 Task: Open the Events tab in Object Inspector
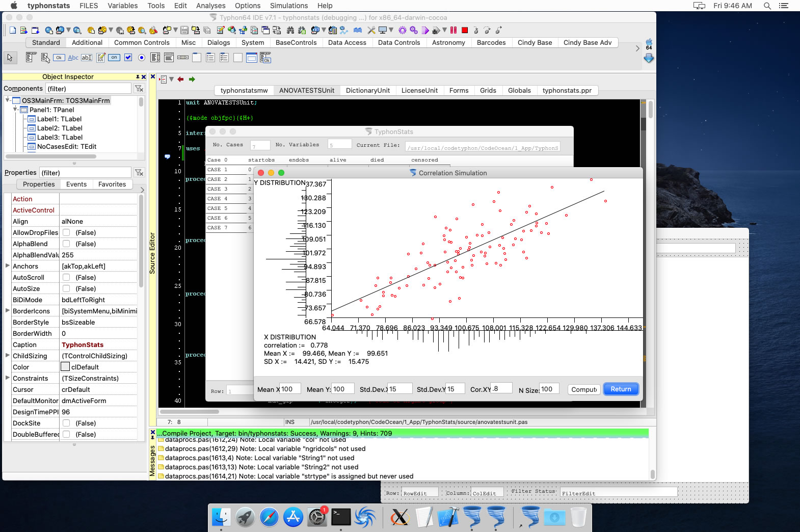coord(76,184)
